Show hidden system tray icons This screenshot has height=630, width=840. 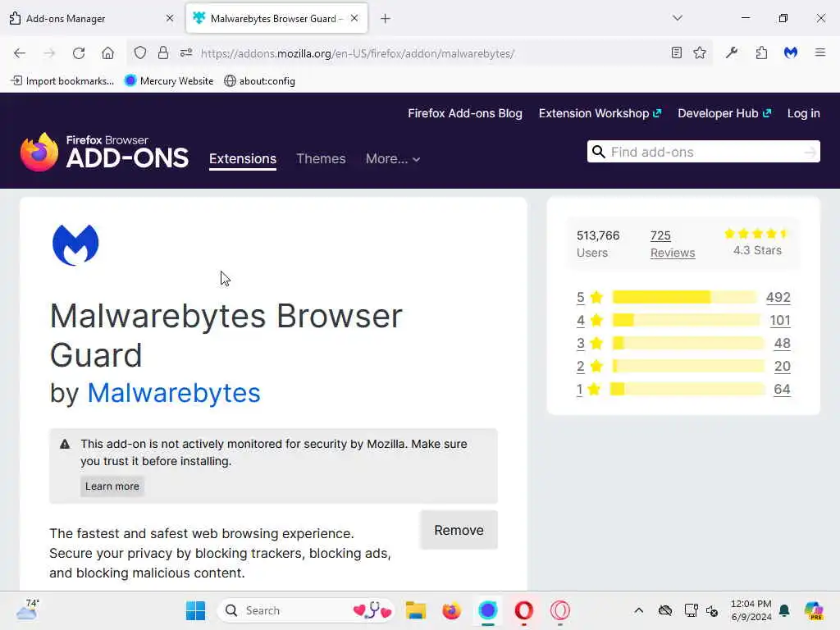click(638, 610)
